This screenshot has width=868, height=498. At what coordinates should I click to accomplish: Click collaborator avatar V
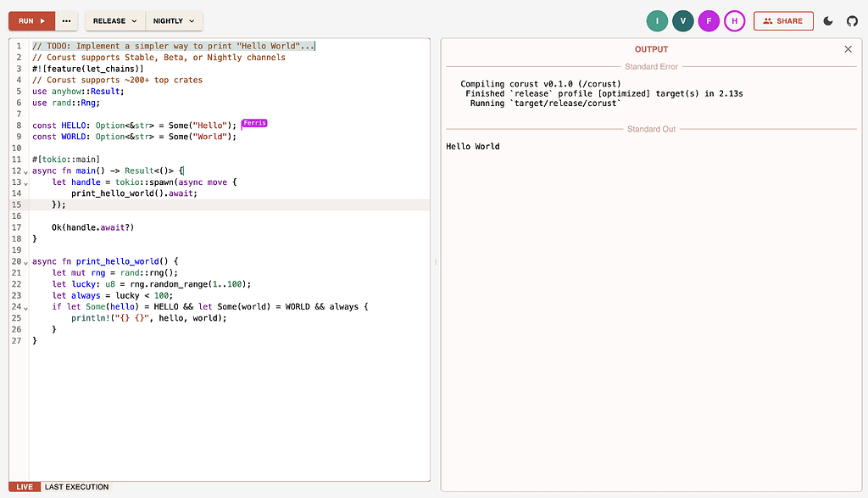pyautogui.click(x=682, y=21)
